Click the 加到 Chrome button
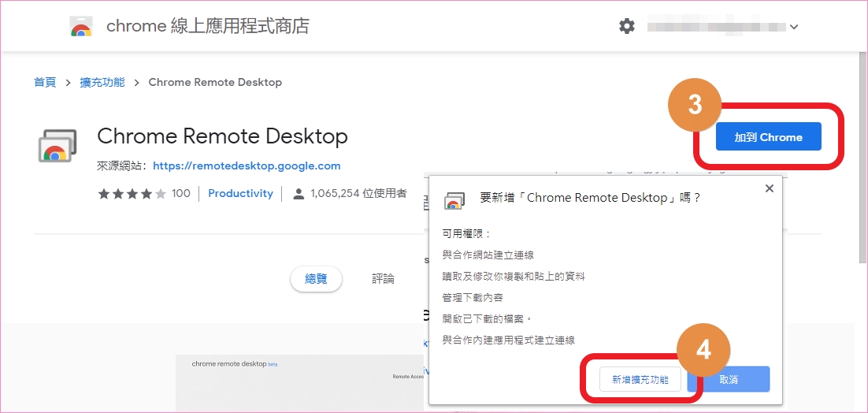Screen dimensions: 868x413 click(x=768, y=136)
